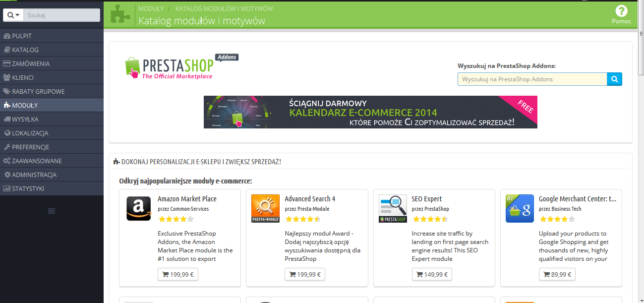
Task: Click the Administracja gear icon
Action: [x=7, y=175]
